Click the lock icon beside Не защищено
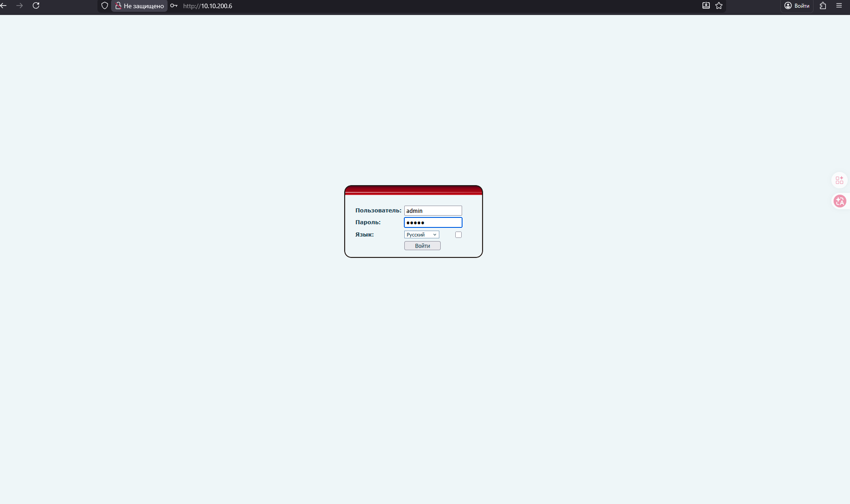The height and width of the screenshot is (504, 850). click(118, 5)
